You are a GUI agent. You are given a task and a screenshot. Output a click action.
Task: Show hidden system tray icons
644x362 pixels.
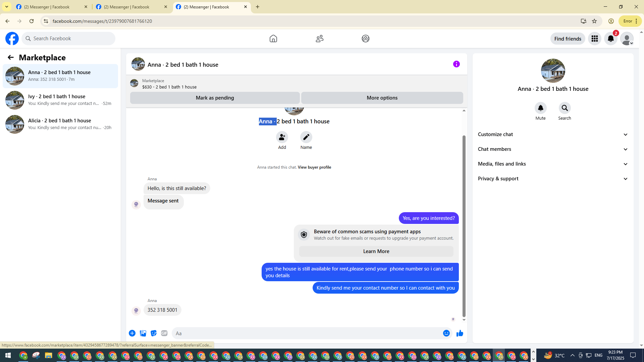point(572,355)
